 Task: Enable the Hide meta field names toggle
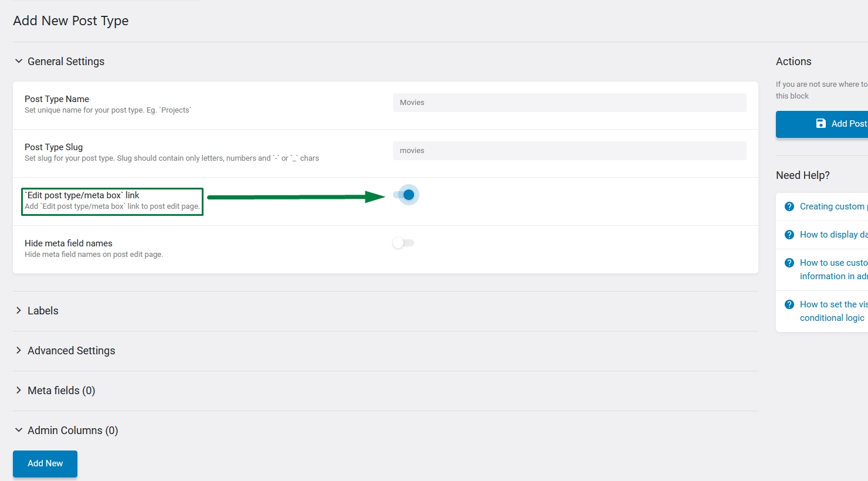pyautogui.click(x=404, y=243)
